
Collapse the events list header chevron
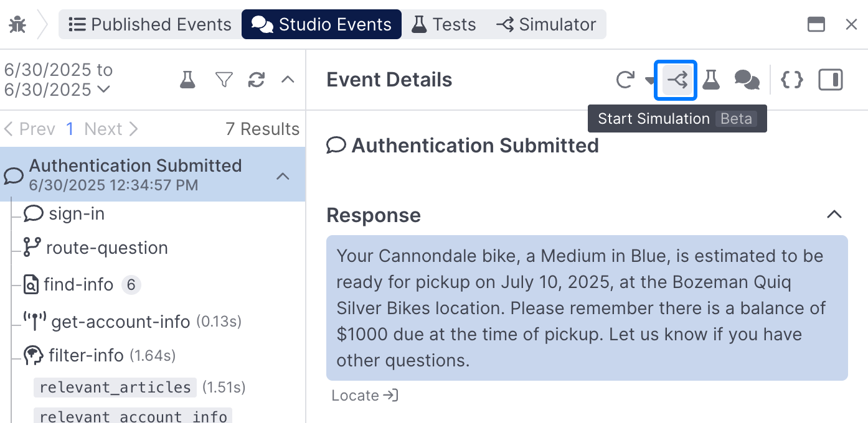tap(288, 79)
